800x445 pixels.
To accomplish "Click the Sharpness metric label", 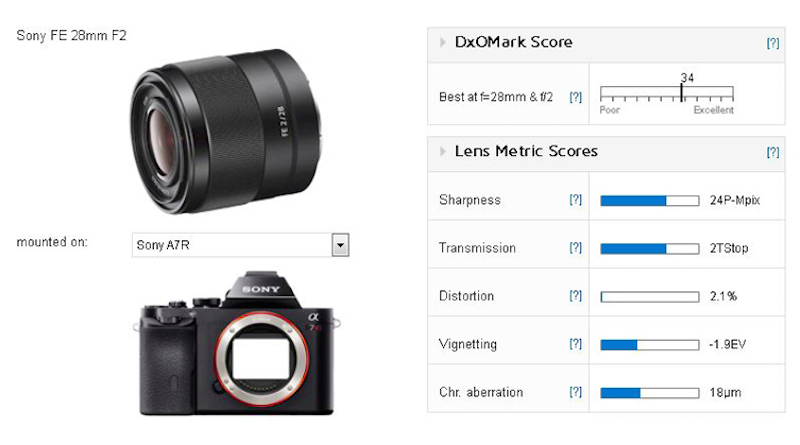I will (x=470, y=200).
